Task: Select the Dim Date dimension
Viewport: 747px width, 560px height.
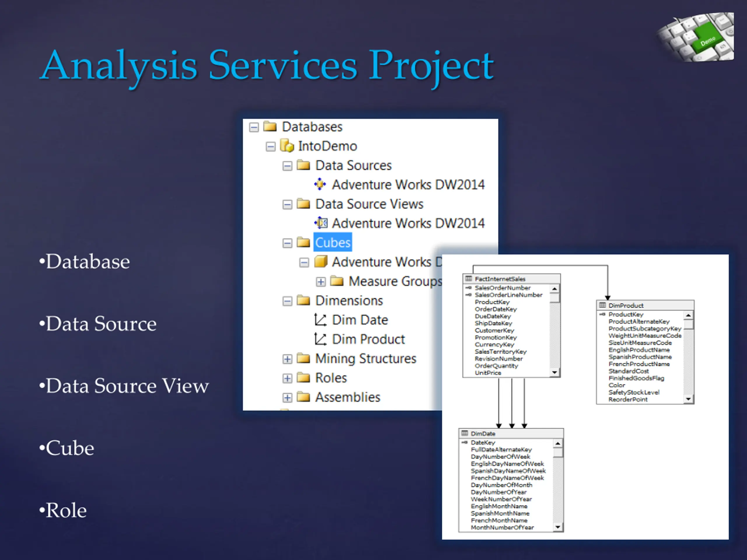Action: click(x=360, y=320)
